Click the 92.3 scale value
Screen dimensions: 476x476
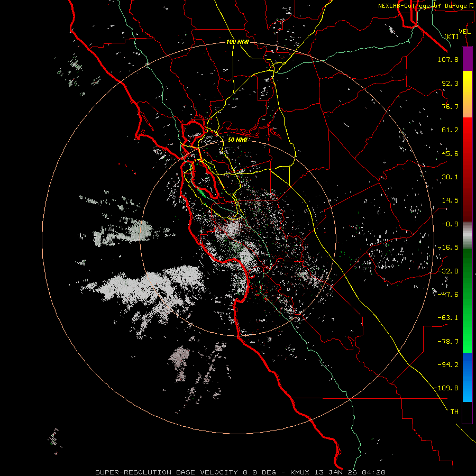click(x=450, y=83)
